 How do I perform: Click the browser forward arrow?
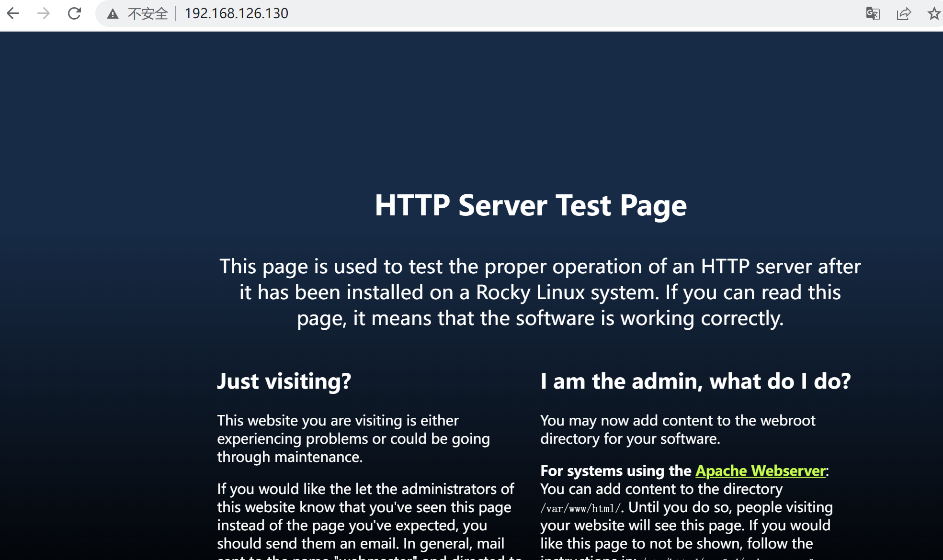coord(44,13)
